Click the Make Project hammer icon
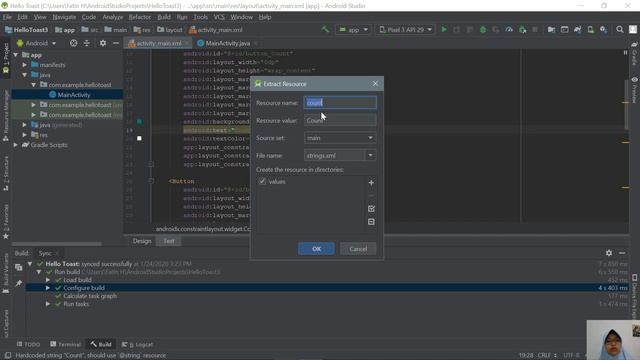640x360 pixels. tap(325, 29)
